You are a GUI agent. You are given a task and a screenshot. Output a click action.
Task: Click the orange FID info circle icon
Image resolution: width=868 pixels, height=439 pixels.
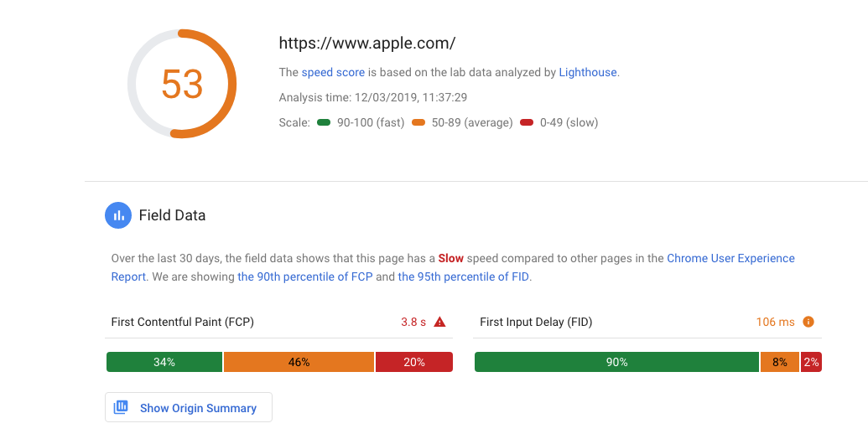point(808,322)
